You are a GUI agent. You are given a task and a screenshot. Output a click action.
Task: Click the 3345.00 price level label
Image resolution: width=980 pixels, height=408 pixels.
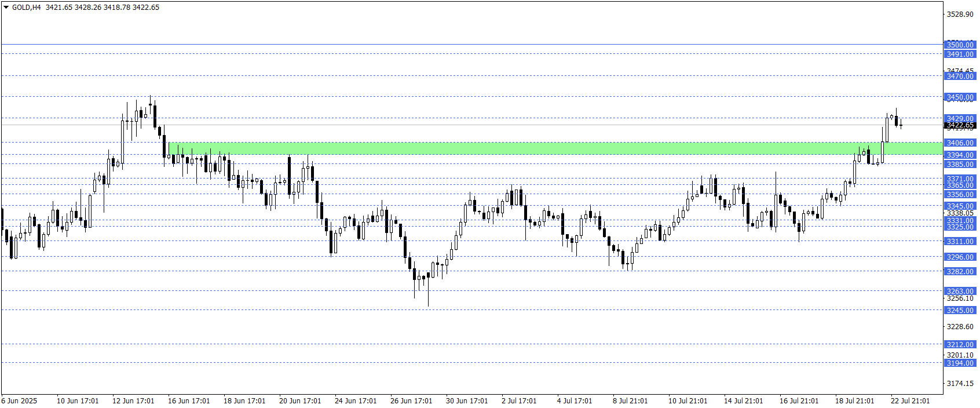tap(960, 206)
